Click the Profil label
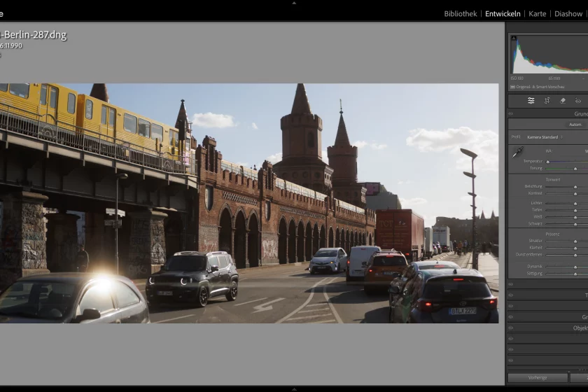The image size is (588, 392). (516, 137)
